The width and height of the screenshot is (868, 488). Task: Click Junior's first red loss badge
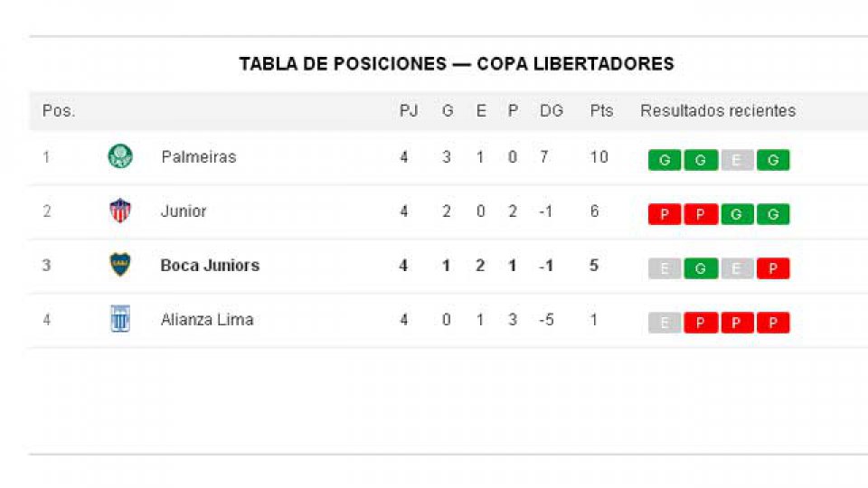click(665, 215)
